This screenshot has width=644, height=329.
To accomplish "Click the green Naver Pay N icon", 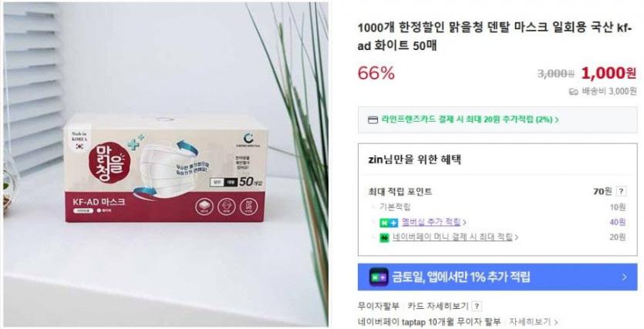I will pos(384,237).
